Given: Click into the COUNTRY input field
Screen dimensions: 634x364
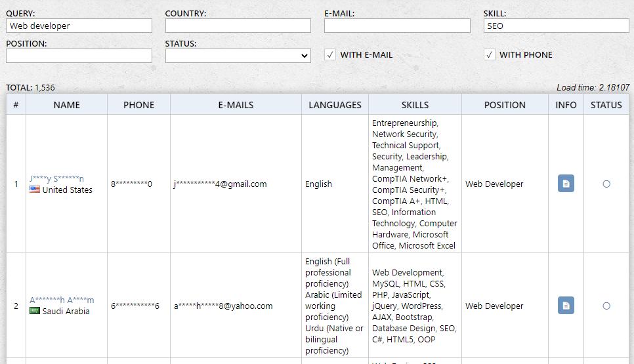Looking at the screenshot, I should (238, 26).
